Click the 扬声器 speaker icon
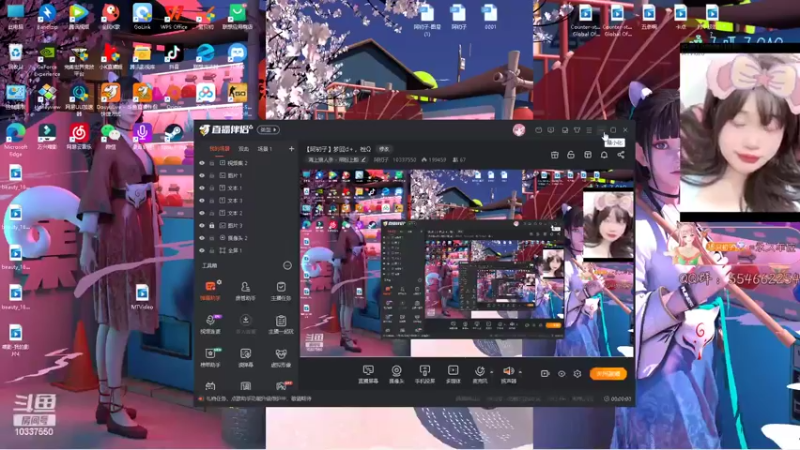800x450 pixels. (508, 371)
